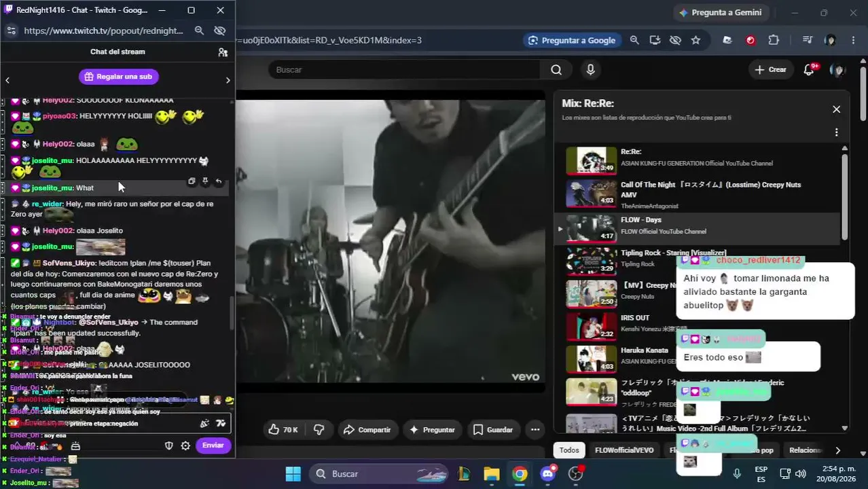Image resolution: width=868 pixels, height=489 pixels.
Task: Go to previous gift banner arrow in chat
Action: [7, 80]
